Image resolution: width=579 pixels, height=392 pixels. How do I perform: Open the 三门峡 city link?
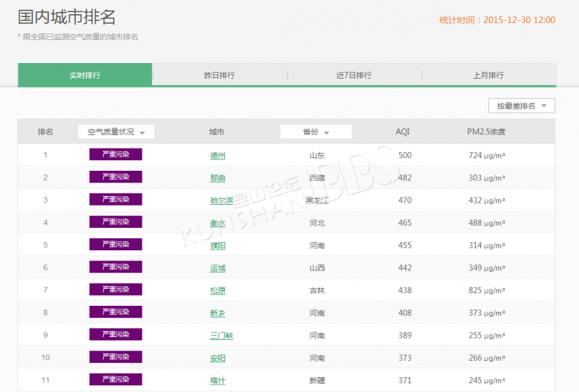pos(221,336)
